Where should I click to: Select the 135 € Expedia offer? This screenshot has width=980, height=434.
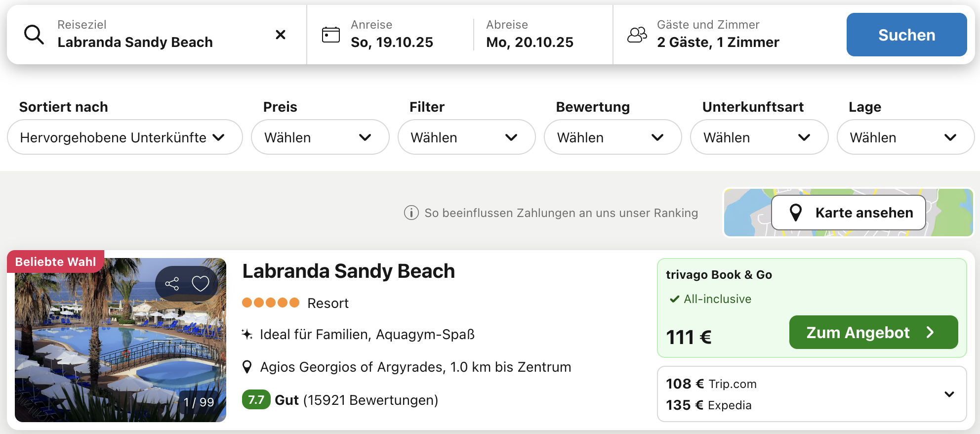tap(709, 405)
